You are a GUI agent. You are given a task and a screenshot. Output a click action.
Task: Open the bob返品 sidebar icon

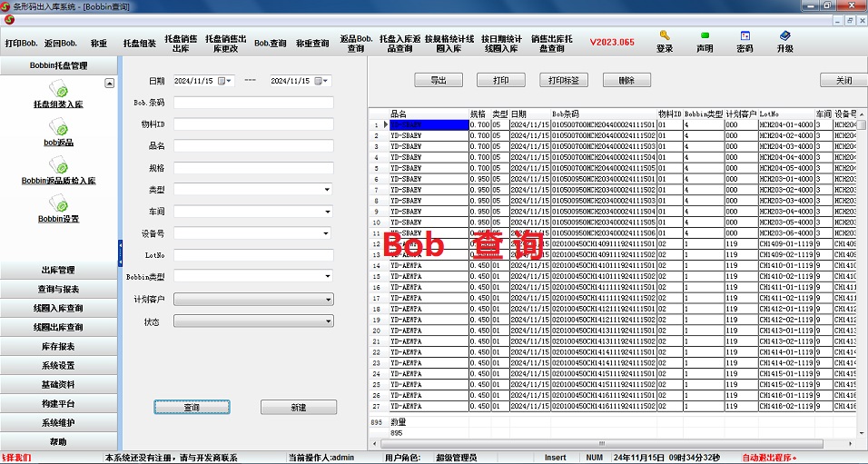58,129
